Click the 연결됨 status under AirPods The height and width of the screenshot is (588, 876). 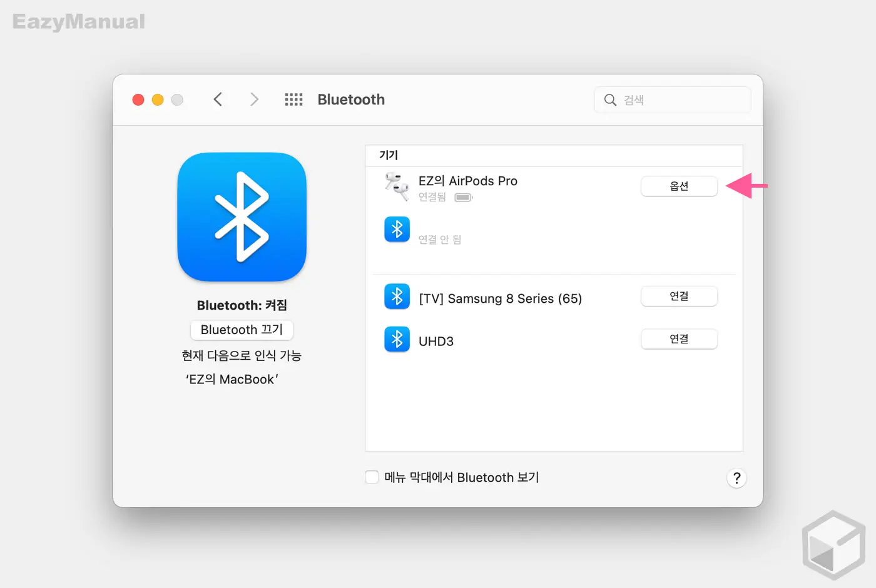pyautogui.click(x=432, y=197)
